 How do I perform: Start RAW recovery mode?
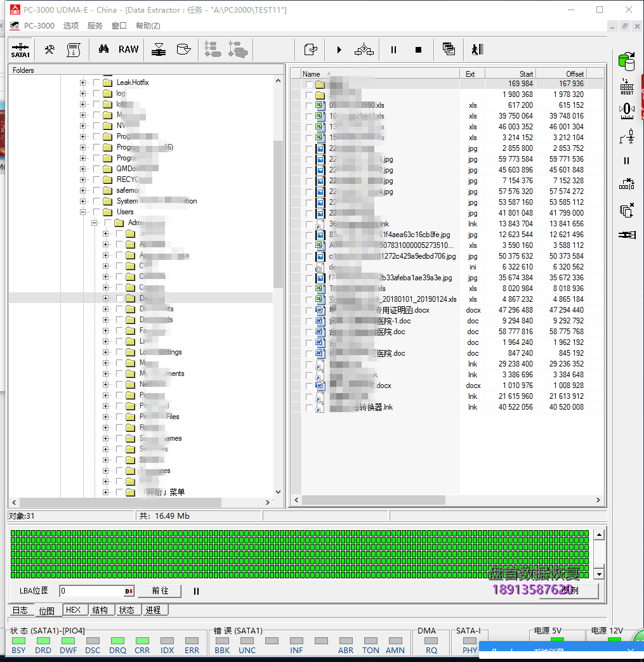(x=128, y=49)
